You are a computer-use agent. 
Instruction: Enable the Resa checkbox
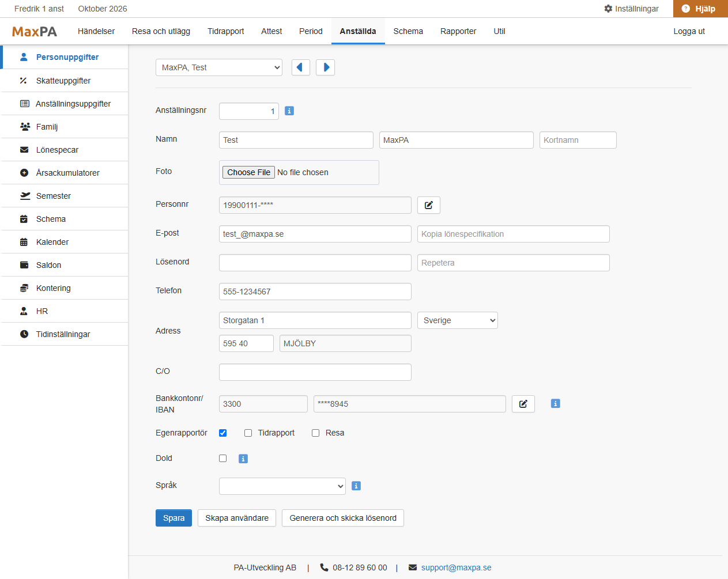click(316, 433)
